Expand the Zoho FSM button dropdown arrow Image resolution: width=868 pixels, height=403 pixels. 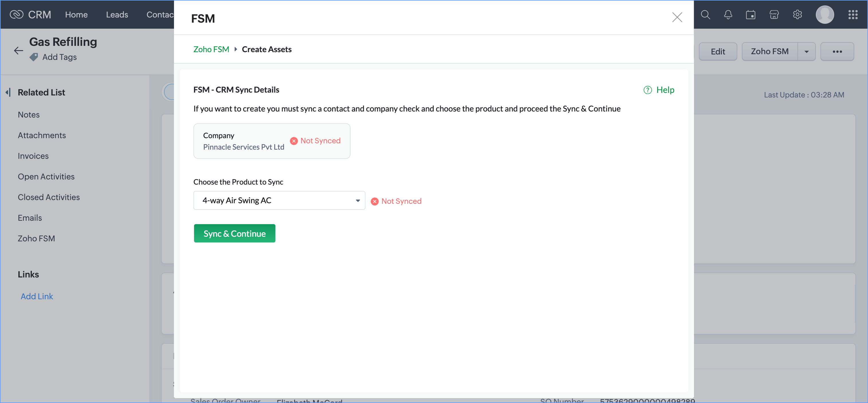click(806, 52)
